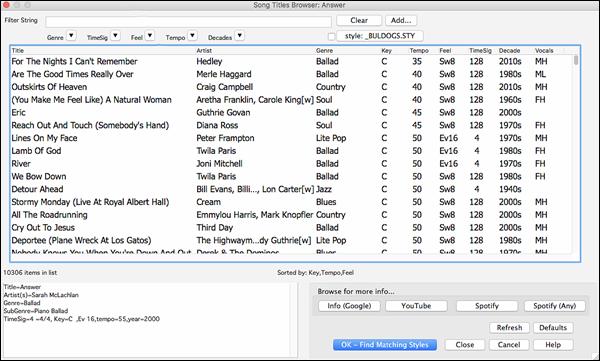Expand the Decades filter dropdown
This screenshot has height=361, width=600.
point(240,36)
